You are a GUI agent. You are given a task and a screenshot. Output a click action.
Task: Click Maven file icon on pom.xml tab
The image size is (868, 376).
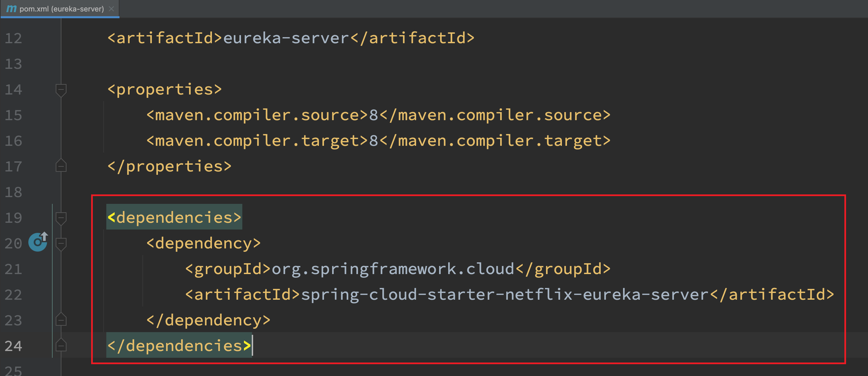[11, 9]
